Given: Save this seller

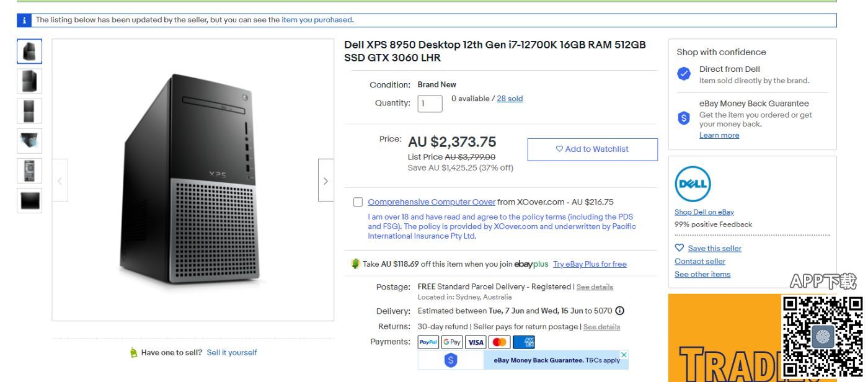Looking at the screenshot, I should coord(714,248).
